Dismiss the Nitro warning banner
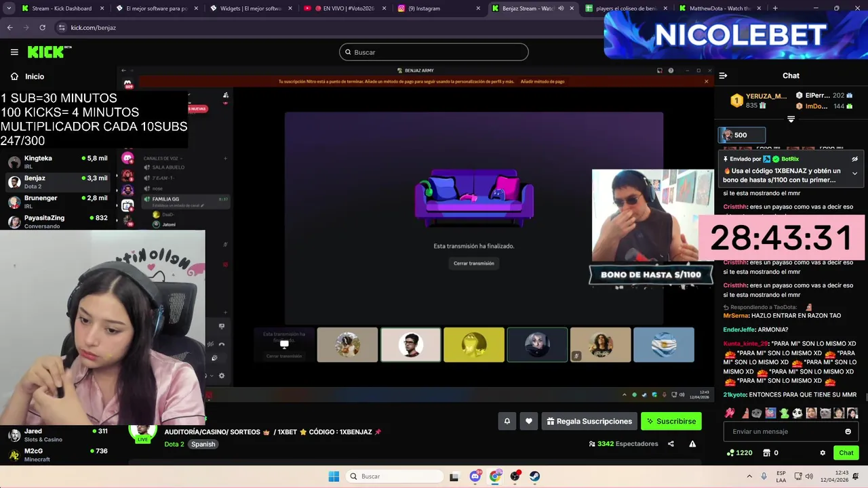 point(706,81)
